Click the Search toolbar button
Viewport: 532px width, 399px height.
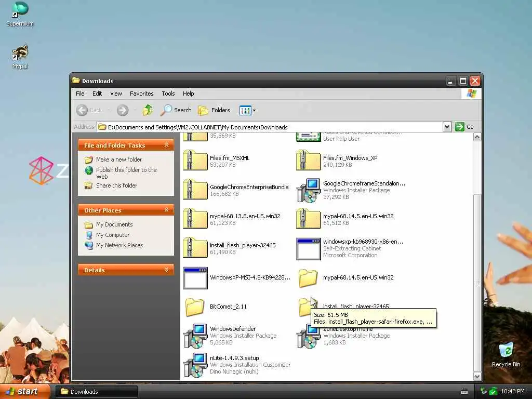tap(176, 110)
